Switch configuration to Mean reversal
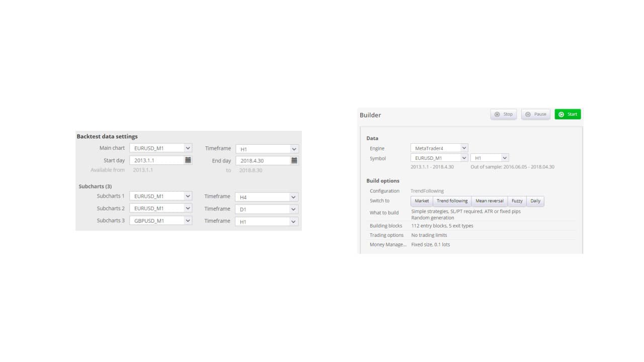Viewport: 644px width, 362px height. click(x=489, y=201)
